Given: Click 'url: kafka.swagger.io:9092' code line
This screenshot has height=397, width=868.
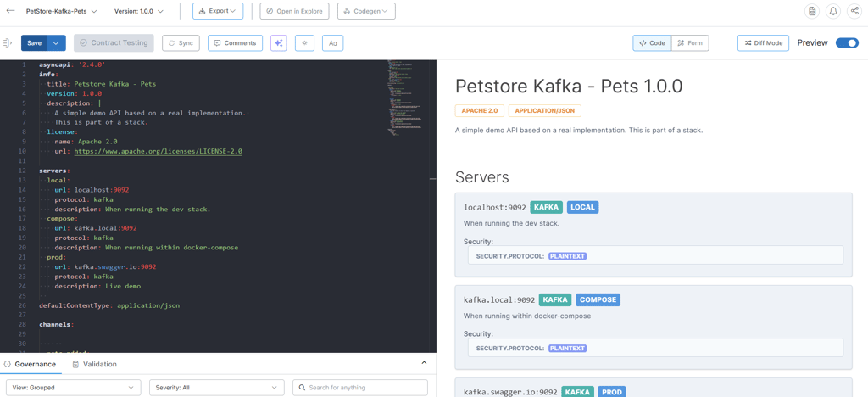Looking at the screenshot, I should (x=105, y=267).
